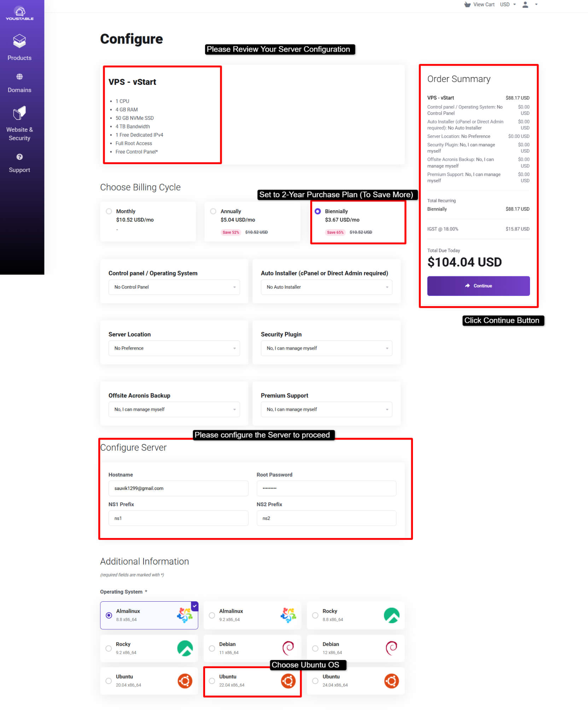Click the Rocky 8.8 logo icon
This screenshot has height=724, width=588.
391,615
